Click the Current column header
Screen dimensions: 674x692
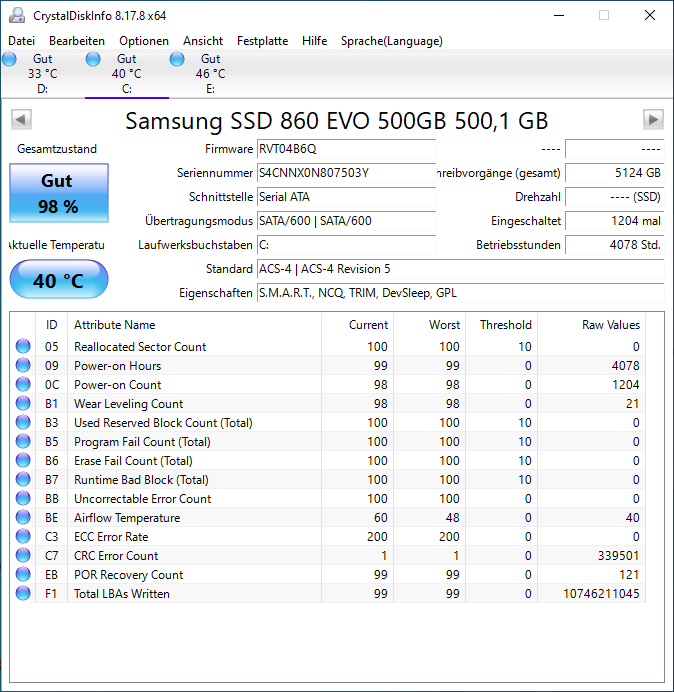click(358, 325)
